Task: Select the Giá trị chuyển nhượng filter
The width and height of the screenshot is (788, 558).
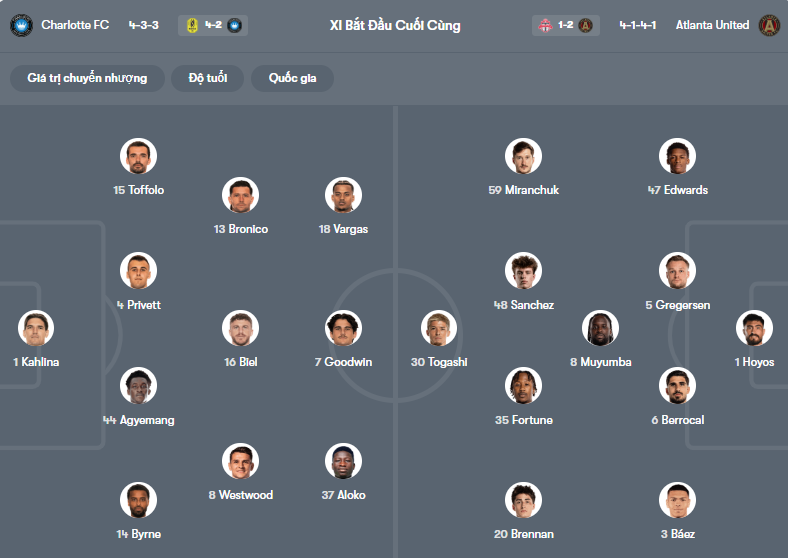Action: pos(88,78)
